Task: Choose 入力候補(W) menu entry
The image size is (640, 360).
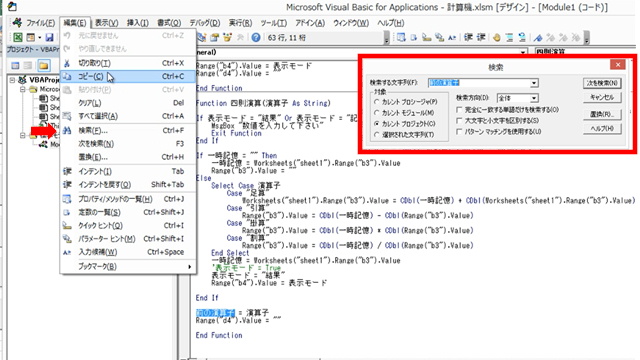Action: coord(128,252)
